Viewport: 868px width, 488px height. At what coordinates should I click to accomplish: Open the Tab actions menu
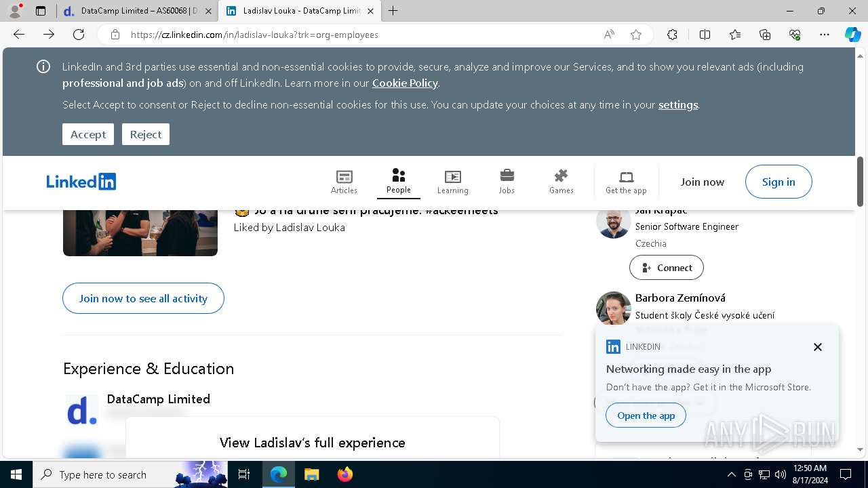click(x=41, y=11)
